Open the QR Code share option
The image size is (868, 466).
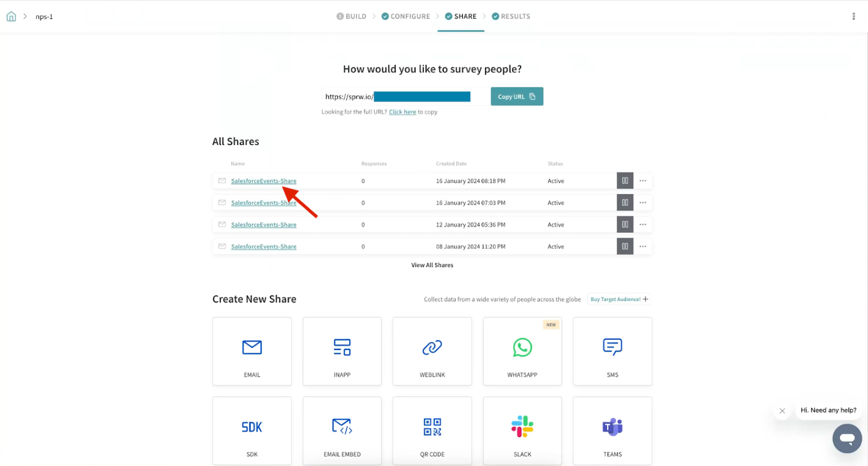pos(432,431)
